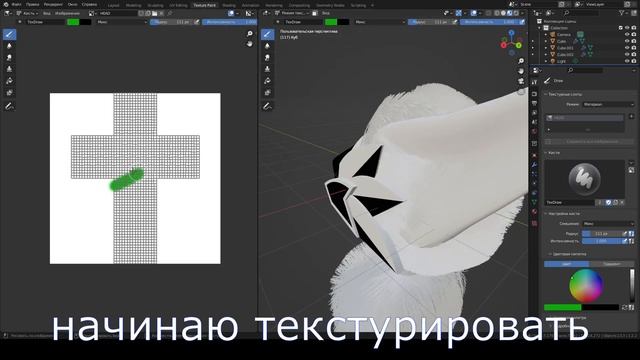Screen dimensions: 640x360
Task: Toggle camera view icon in 3D viewport
Action: [521, 81]
